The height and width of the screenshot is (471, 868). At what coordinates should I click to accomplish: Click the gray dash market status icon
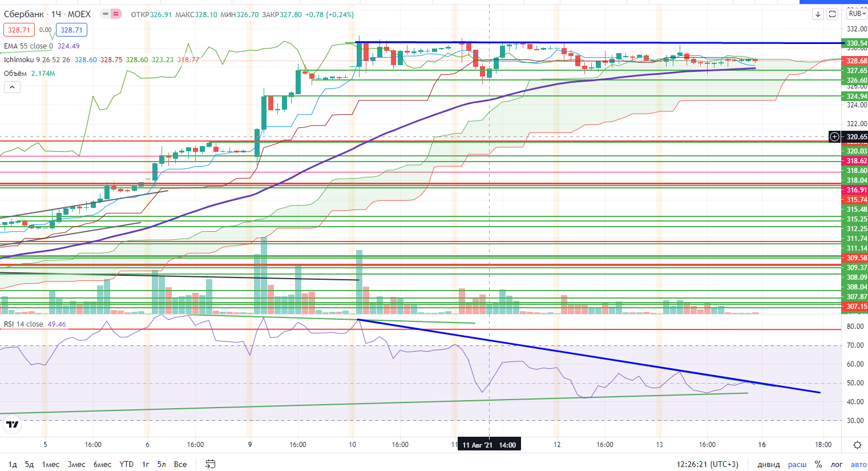106,14
